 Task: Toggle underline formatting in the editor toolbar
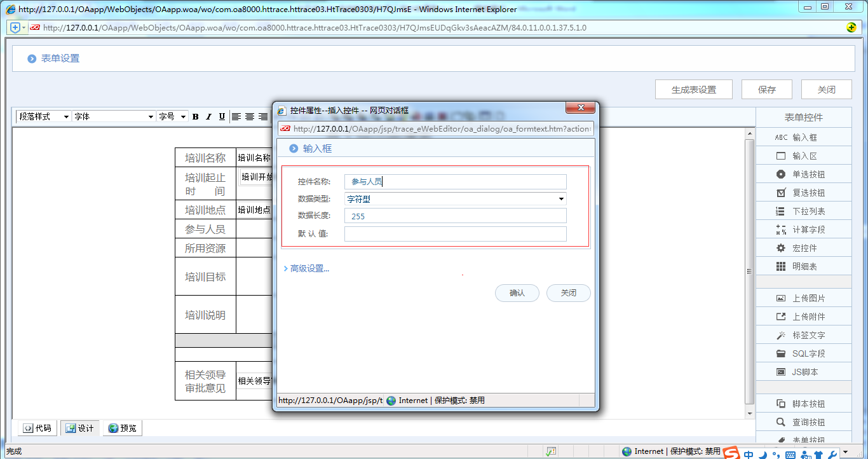(220, 116)
